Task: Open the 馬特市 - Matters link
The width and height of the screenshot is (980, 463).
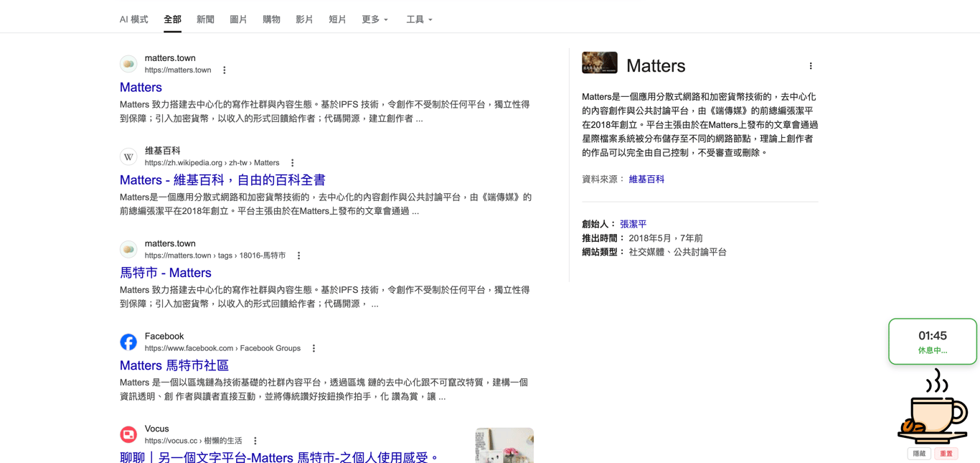Action: click(166, 273)
